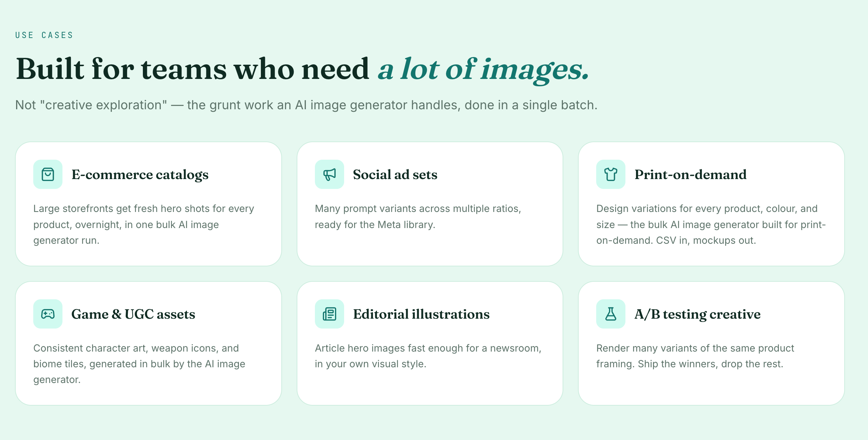Select the Print-on-demand card heading
Image resolution: width=868 pixels, height=440 pixels.
click(x=690, y=175)
